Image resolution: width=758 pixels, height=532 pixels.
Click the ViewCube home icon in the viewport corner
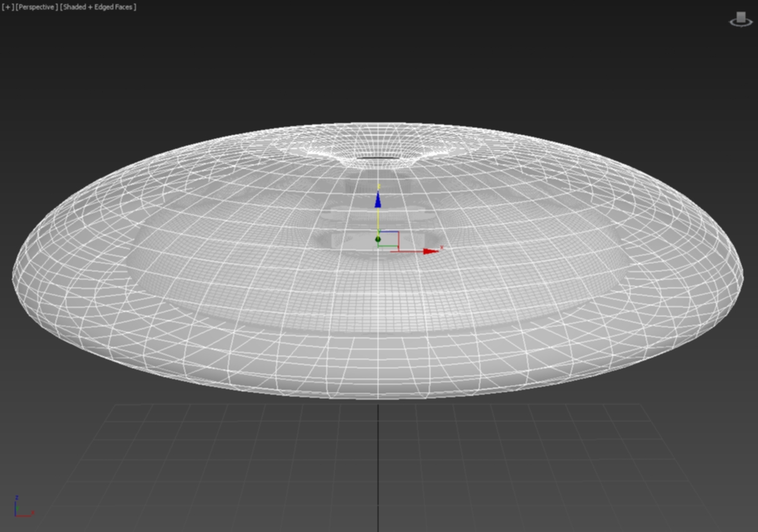click(741, 19)
